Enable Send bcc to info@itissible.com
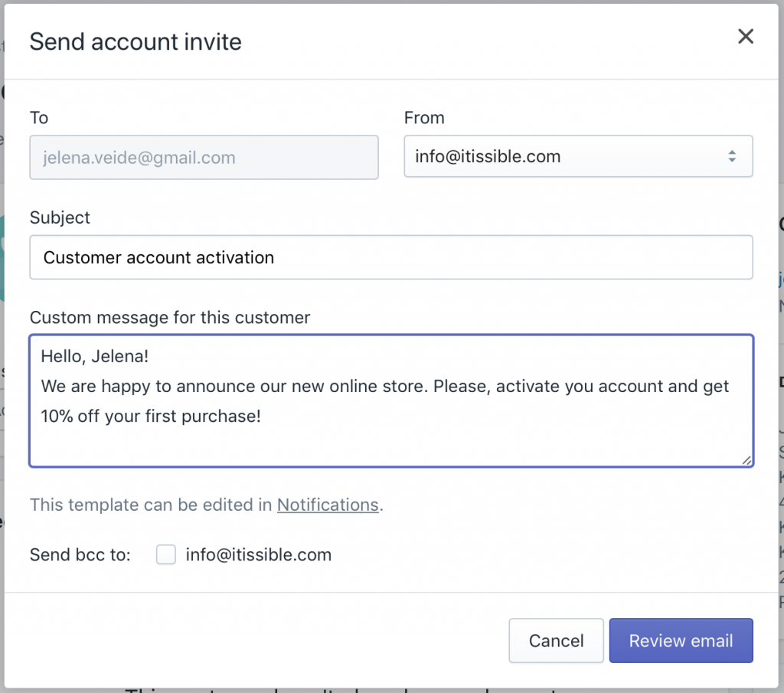Screen dimensions: 784x693 click(165, 554)
